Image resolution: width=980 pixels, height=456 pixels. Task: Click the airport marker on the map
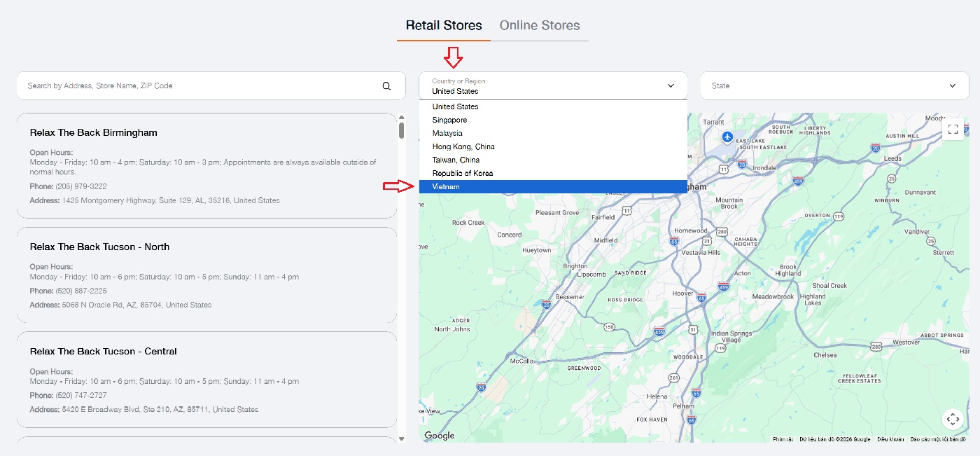pyautogui.click(x=728, y=136)
